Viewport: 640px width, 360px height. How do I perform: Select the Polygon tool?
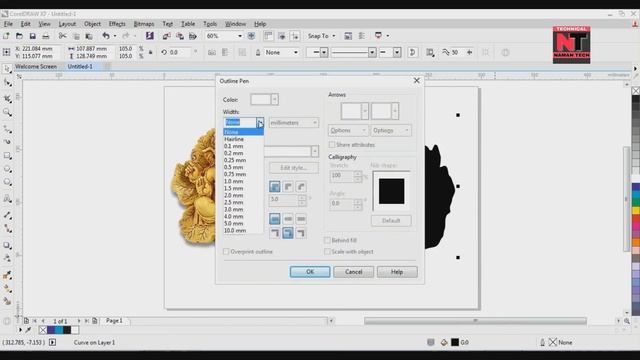7,182
